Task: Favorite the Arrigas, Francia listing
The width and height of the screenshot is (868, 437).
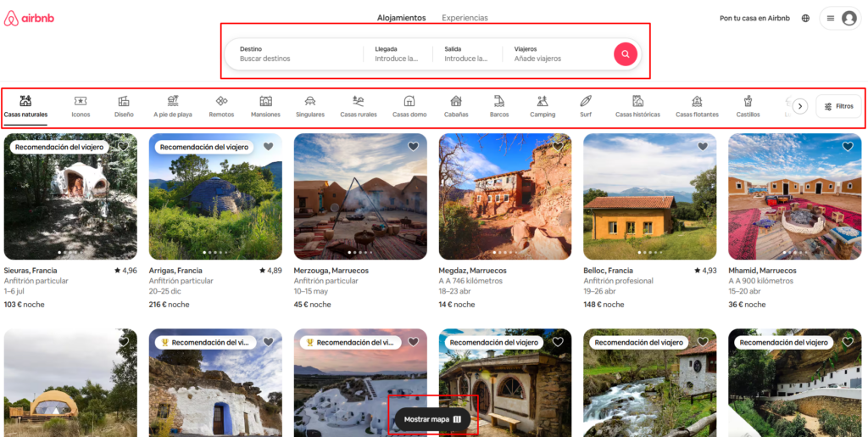Action: coord(269,146)
